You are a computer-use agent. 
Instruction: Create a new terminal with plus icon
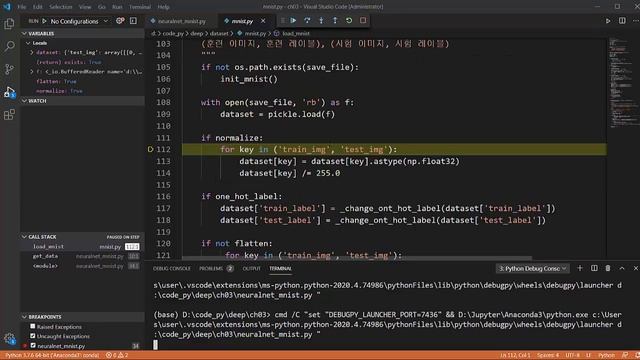coord(580,268)
